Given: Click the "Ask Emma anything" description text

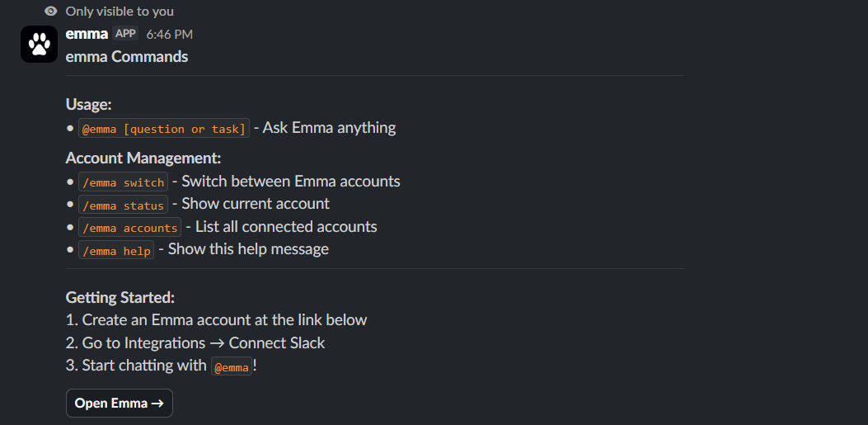Looking at the screenshot, I should tap(329, 128).
